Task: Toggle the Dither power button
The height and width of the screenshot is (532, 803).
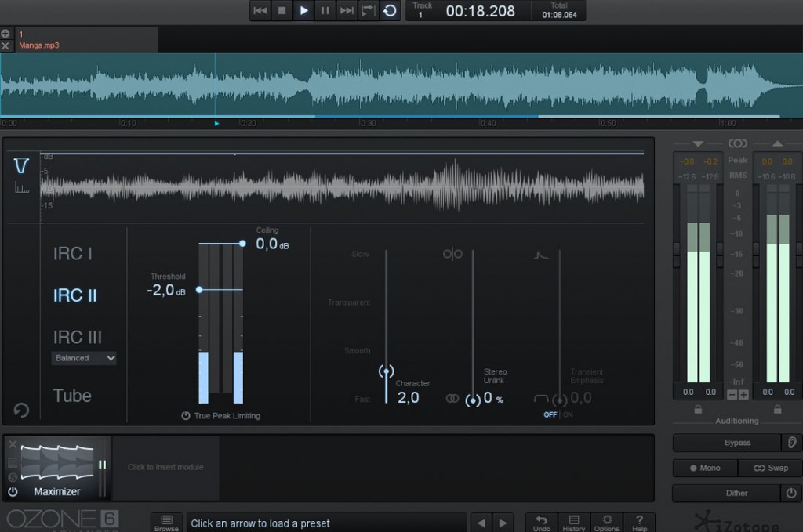Action: pos(791,493)
